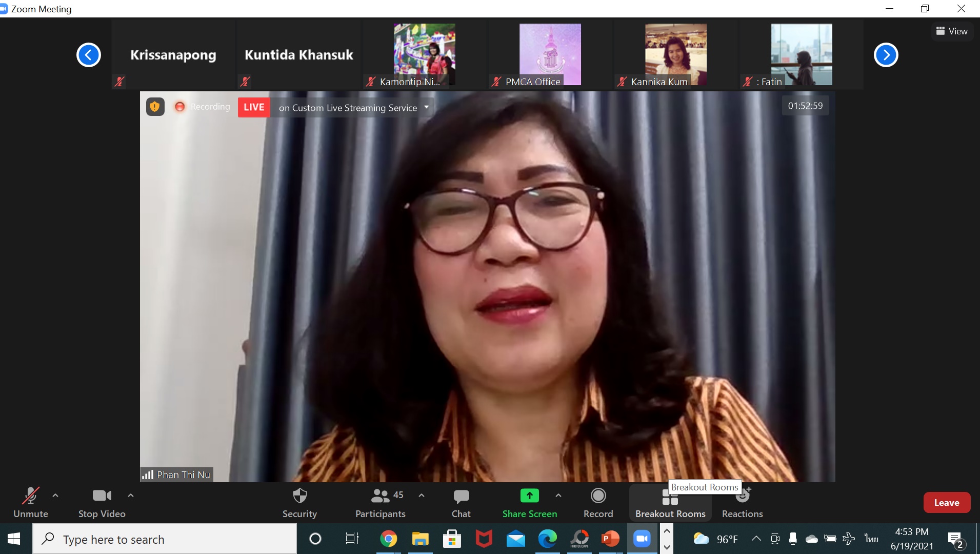
Task: Click the green Share Screen button
Action: (530, 503)
